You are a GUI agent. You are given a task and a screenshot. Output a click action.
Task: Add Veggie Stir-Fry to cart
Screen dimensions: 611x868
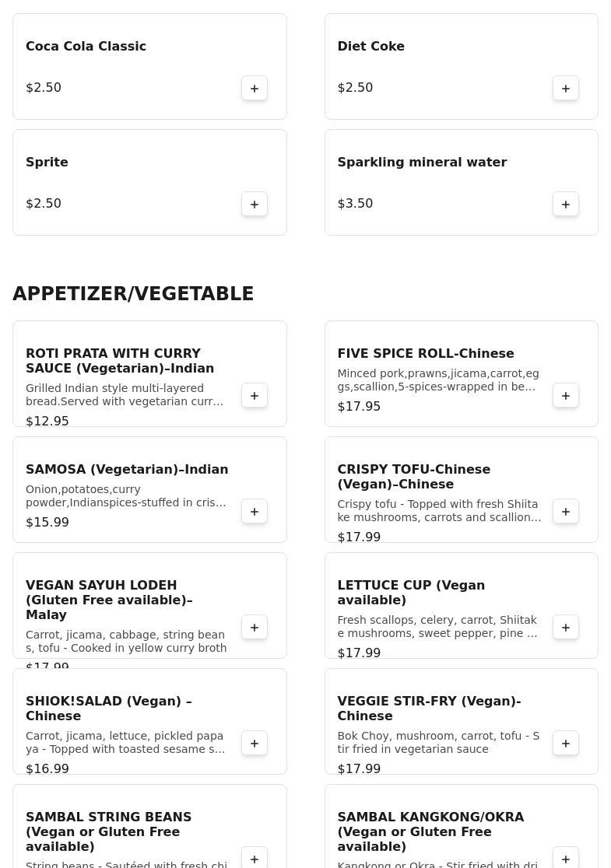(x=566, y=743)
